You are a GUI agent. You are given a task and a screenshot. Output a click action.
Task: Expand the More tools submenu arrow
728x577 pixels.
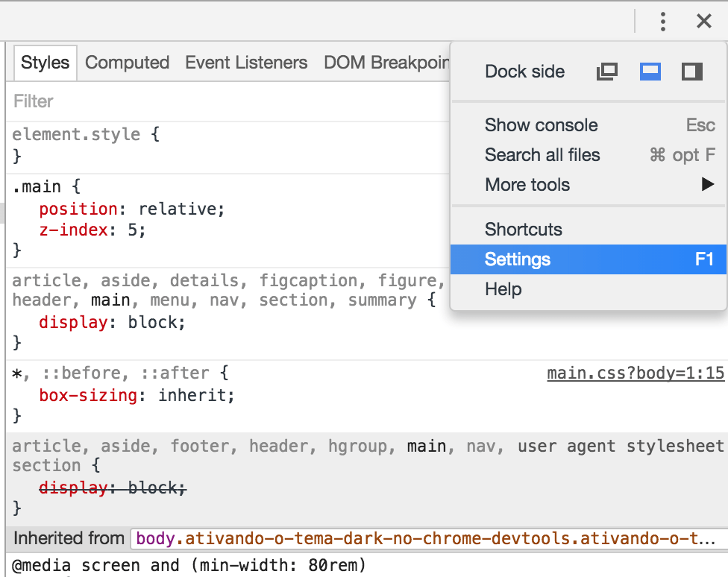coord(708,184)
